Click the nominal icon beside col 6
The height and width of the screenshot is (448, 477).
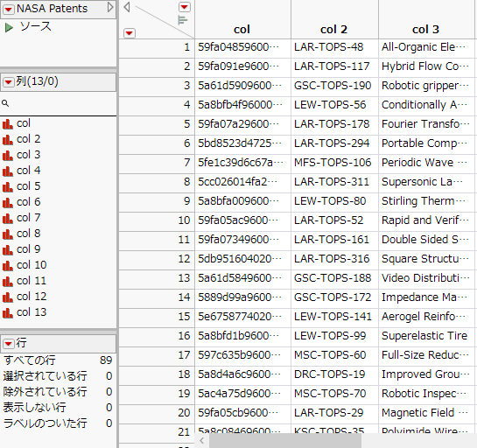(x=8, y=202)
